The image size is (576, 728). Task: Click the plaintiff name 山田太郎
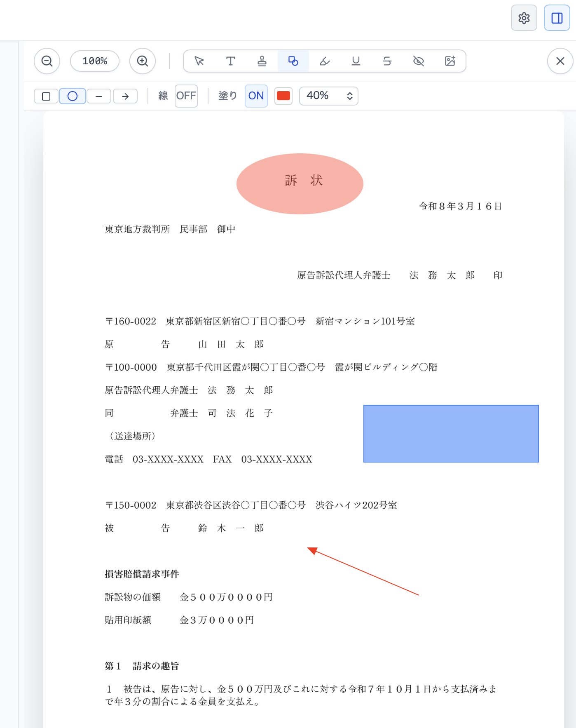(x=231, y=344)
